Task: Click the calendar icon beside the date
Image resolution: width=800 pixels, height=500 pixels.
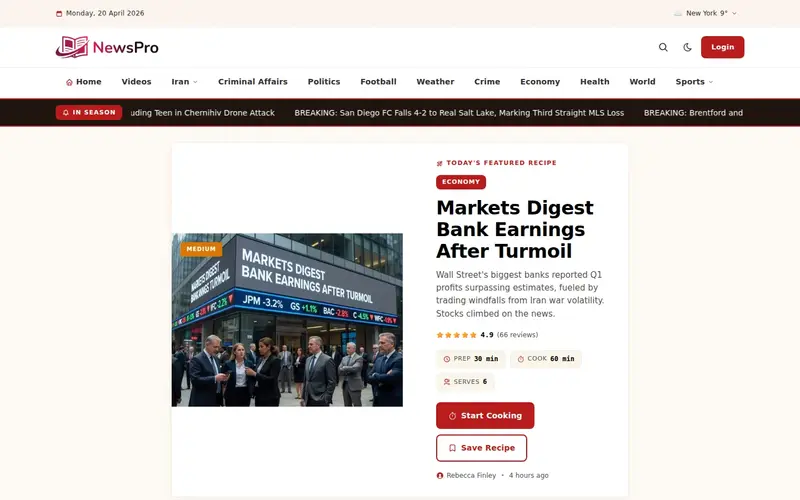Action: tap(59, 14)
